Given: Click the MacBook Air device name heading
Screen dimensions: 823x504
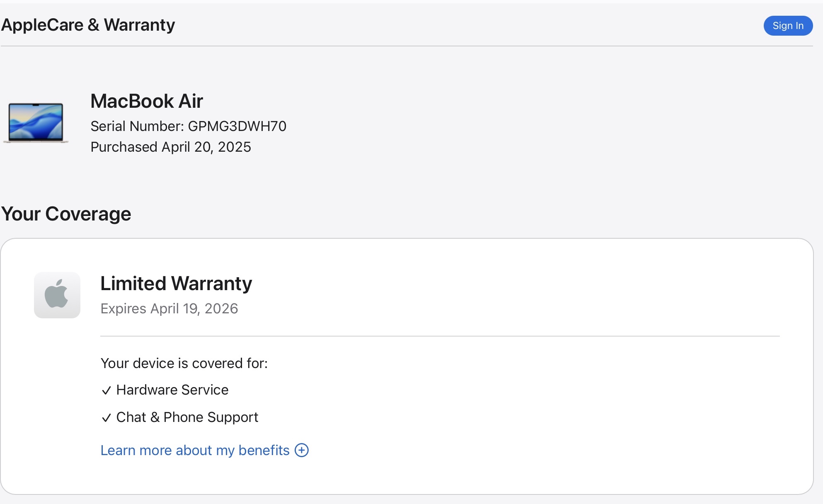Looking at the screenshot, I should (x=147, y=101).
